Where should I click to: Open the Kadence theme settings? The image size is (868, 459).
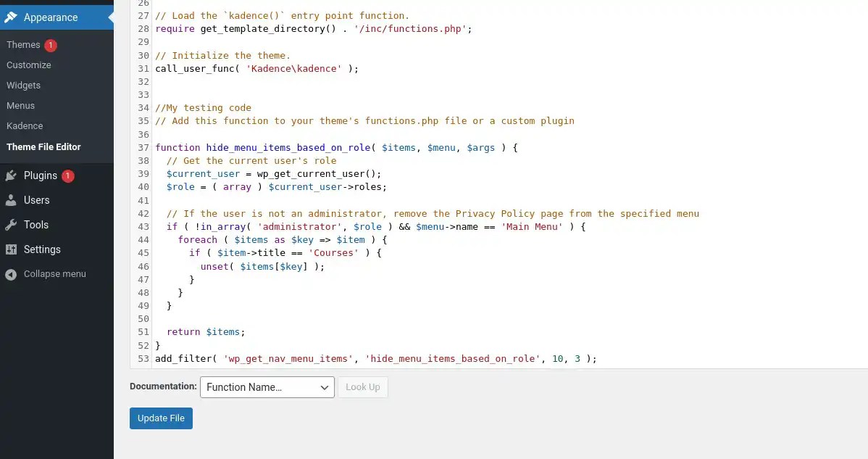25,125
